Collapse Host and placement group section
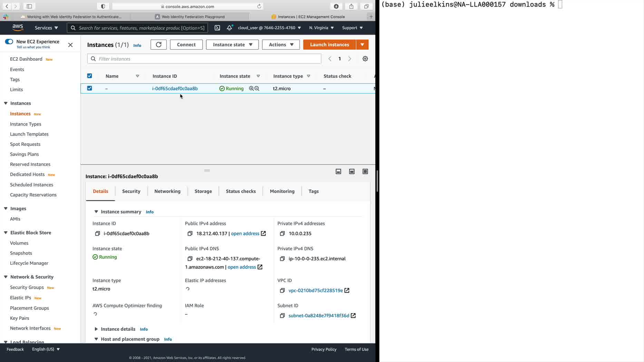The height and width of the screenshot is (362, 644). [x=96, y=339]
